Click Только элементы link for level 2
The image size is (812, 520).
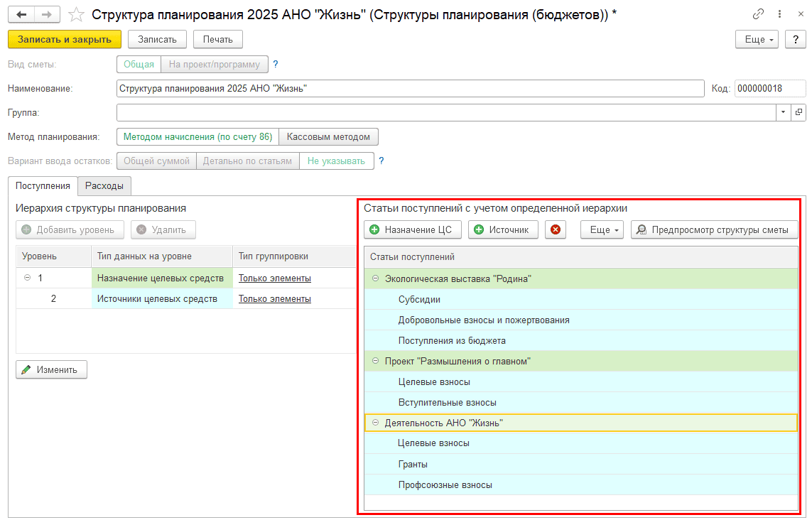pos(274,298)
